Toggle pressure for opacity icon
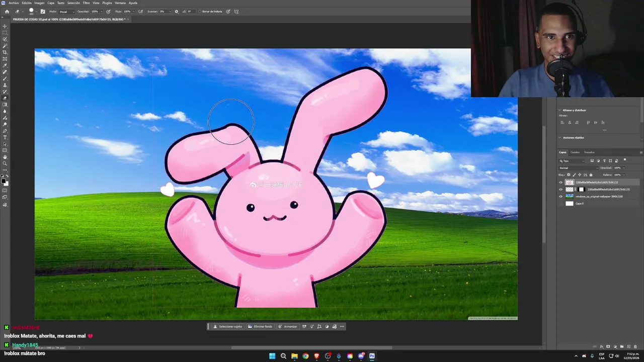Viewport: 644px width, 362px height. pos(108,11)
